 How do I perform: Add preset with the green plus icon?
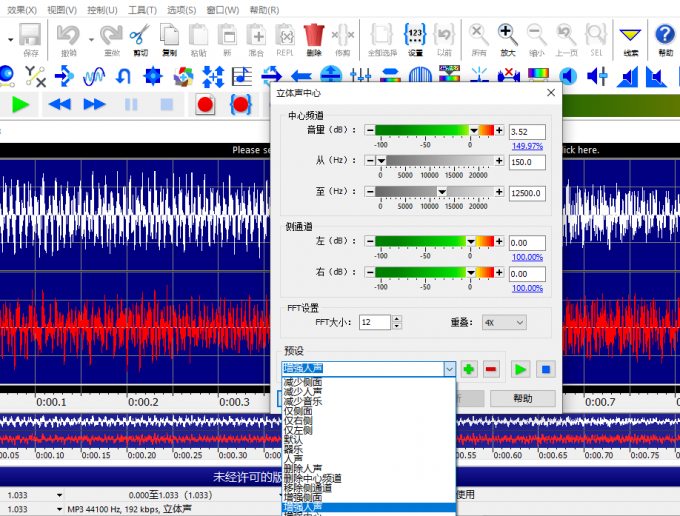[x=468, y=369]
